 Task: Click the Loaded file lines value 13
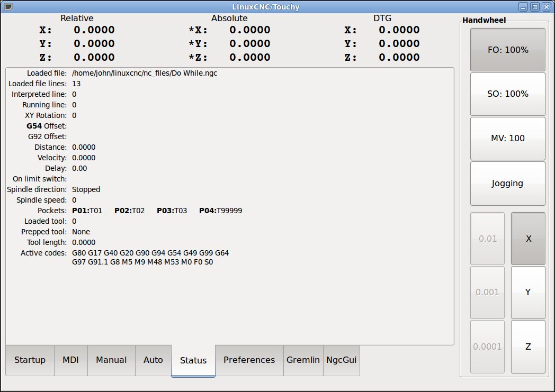76,84
